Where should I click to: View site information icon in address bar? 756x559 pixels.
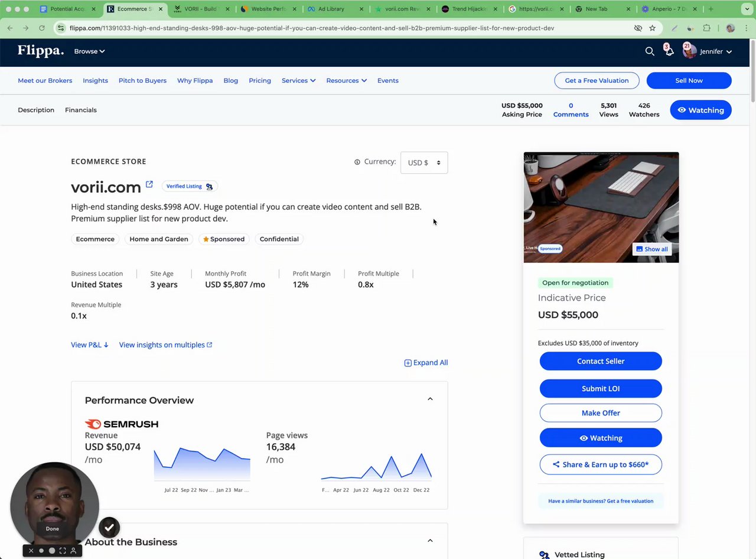click(x=61, y=28)
